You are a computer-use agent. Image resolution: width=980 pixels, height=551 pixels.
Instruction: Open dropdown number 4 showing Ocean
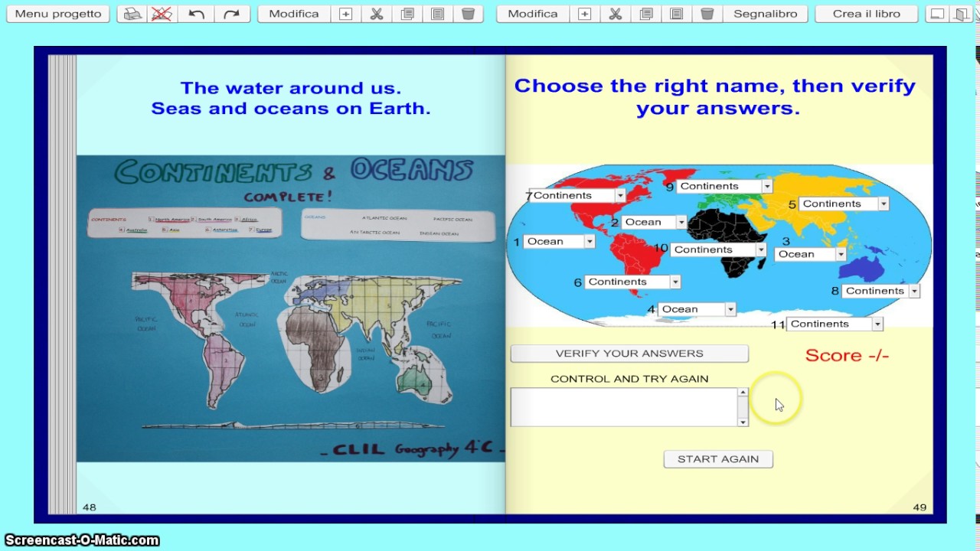[x=697, y=309]
